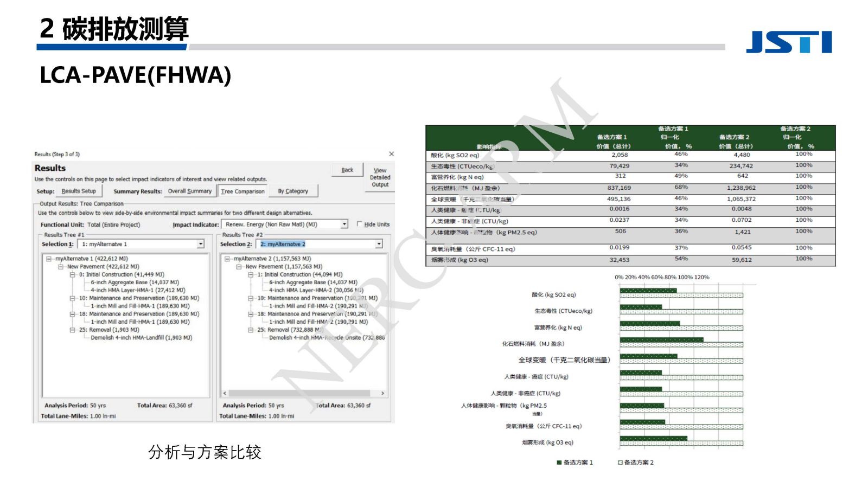Screen dimensions: 868x488
Task: Collapse 10: Maintenance and Preservation (189,630 MJ)
Action: pyautogui.click(x=72, y=298)
